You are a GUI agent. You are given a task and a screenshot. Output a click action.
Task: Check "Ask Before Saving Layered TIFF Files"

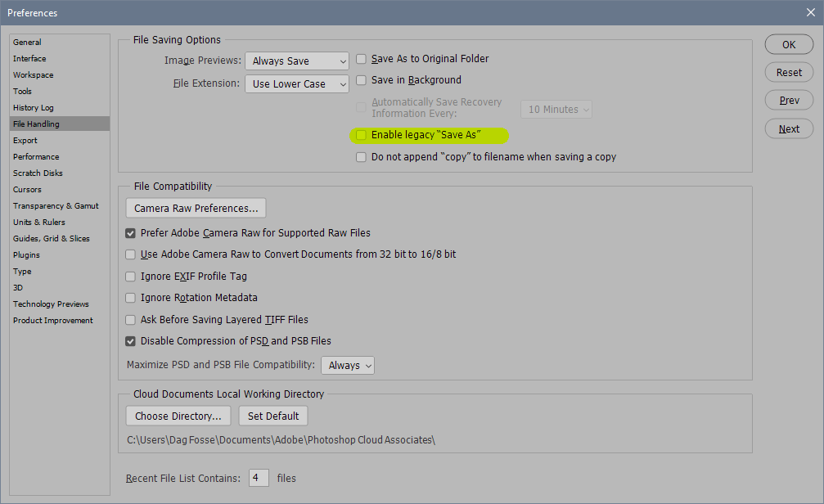(x=130, y=320)
